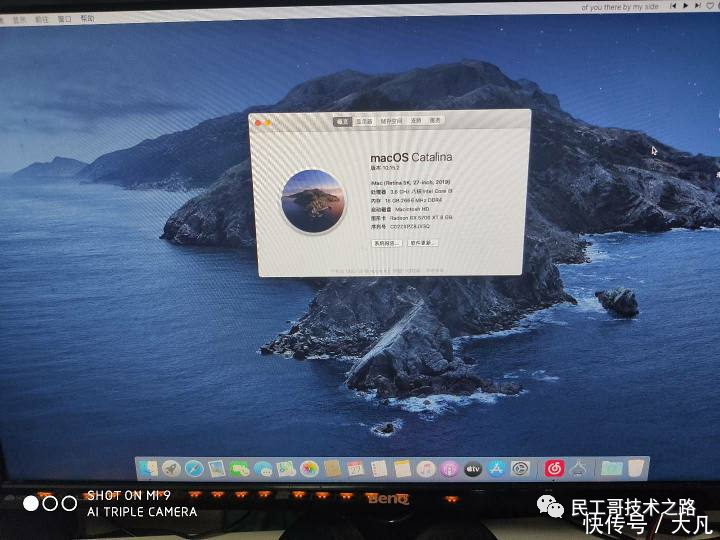Image resolution: width=720 pixels, height=540 pixels.
Task: Click the 软件更新 software update button
Action: click(422, 242)
